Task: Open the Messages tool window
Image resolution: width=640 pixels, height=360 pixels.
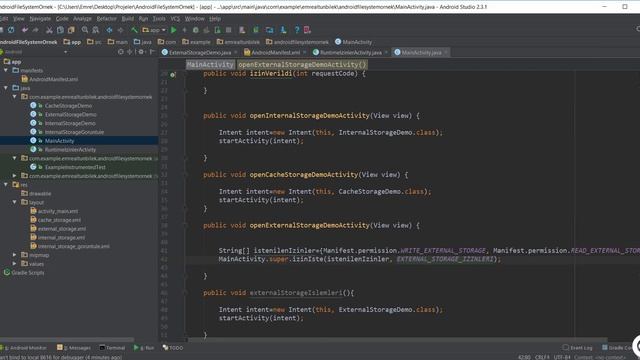Action: point(74,348)
